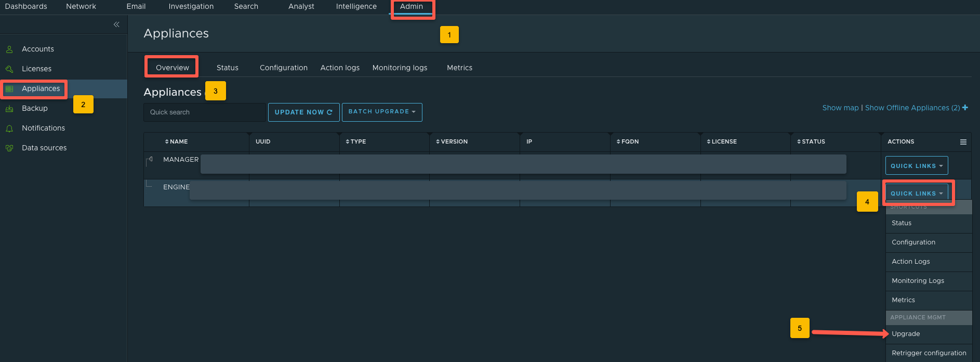Click the Accounts person icon in sidebar
Viewport: 980px width, 362px height.
pos(9,49)
